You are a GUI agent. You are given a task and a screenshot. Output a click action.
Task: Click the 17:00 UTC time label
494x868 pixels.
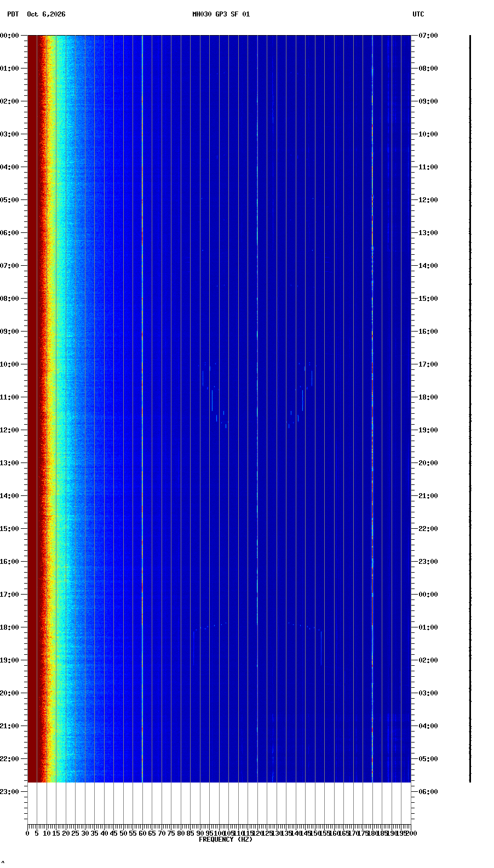[x=428, y=364]
